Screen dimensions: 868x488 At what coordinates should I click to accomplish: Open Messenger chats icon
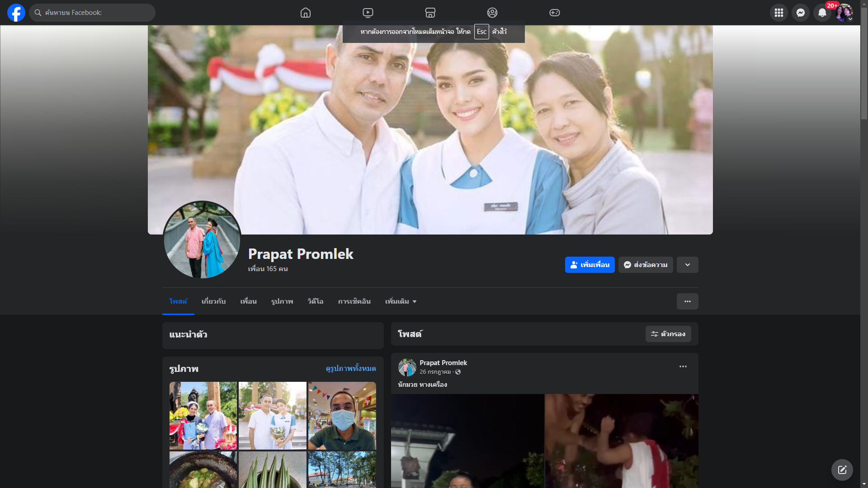point(800,13)
